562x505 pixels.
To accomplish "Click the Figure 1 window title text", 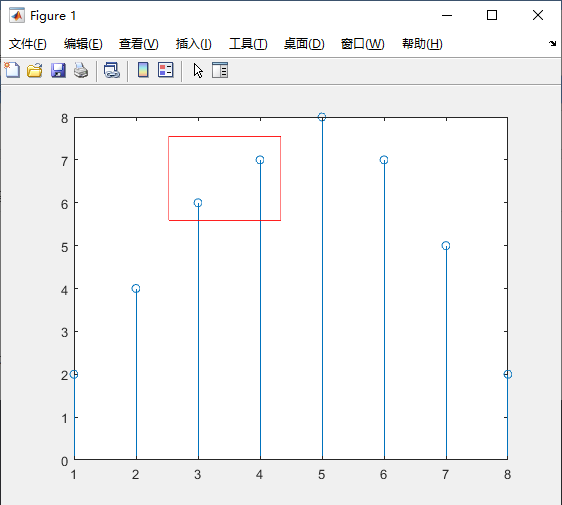I will (x=53, y=16).
